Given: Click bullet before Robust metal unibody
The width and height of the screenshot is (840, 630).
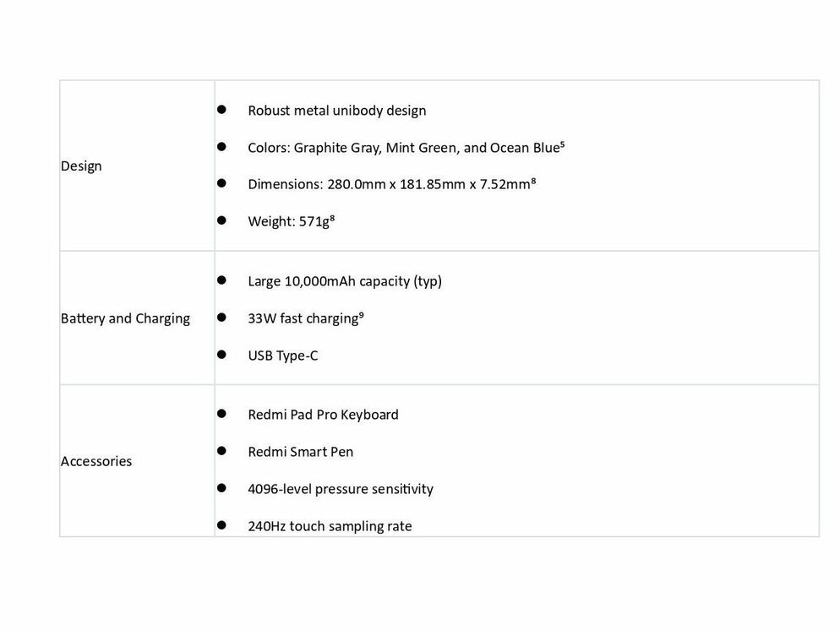Looking at the screenshot, I should [x=221, y=110].
